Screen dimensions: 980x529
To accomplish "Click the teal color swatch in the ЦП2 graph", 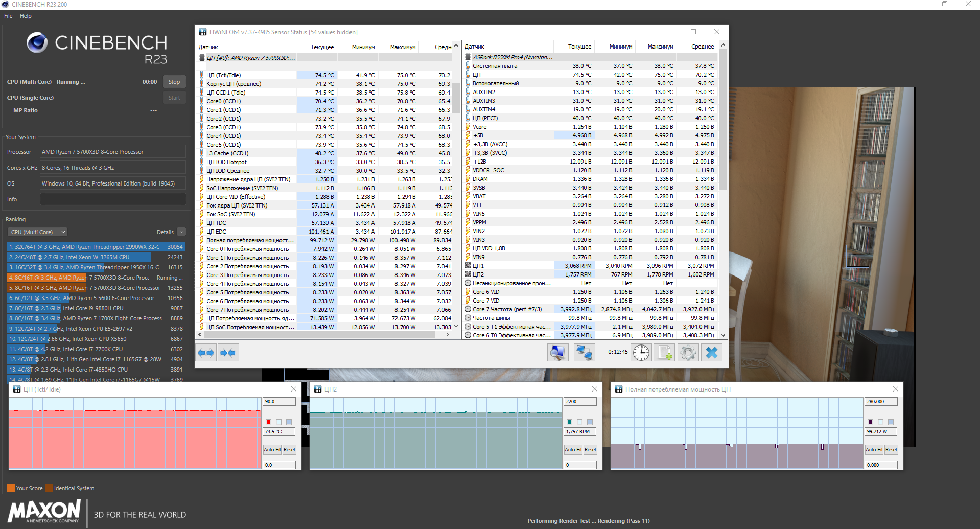I will pyautogui.click(x=569, y=422).
